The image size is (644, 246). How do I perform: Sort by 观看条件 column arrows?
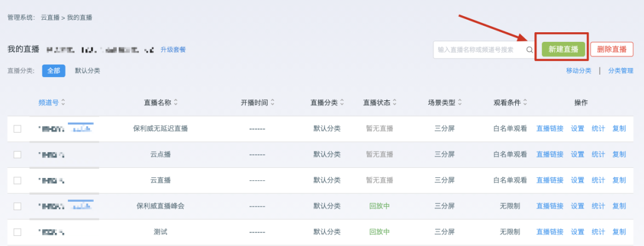coord(525,103)
